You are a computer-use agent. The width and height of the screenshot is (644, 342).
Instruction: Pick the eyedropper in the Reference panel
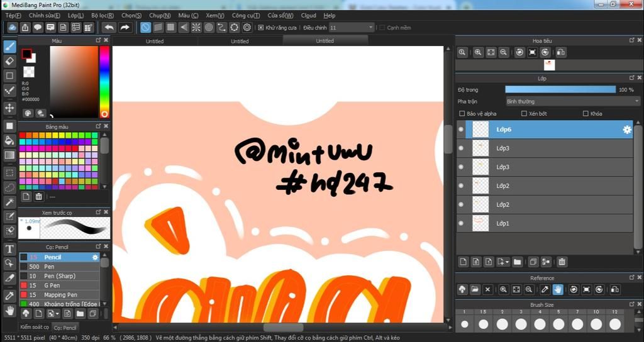[545, 289]
